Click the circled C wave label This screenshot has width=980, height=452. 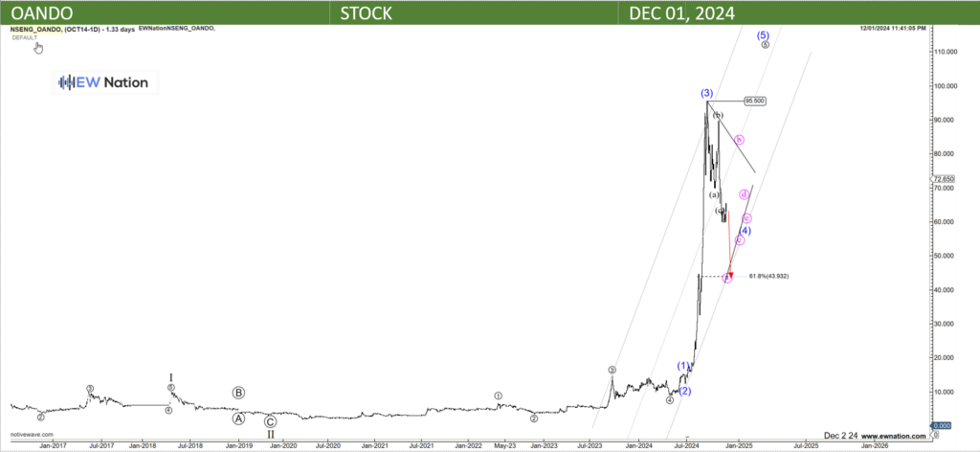point(270,421)
